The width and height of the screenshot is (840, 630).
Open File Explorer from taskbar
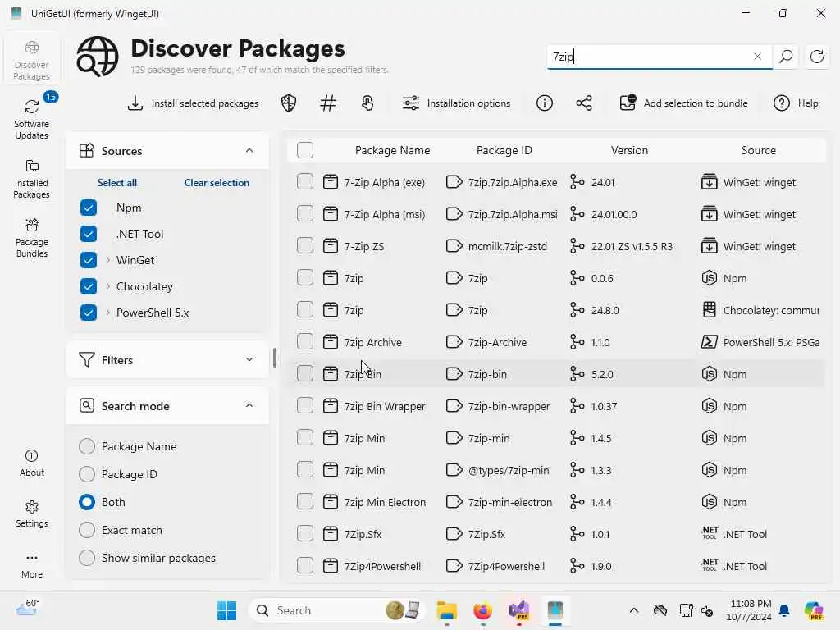446,610
